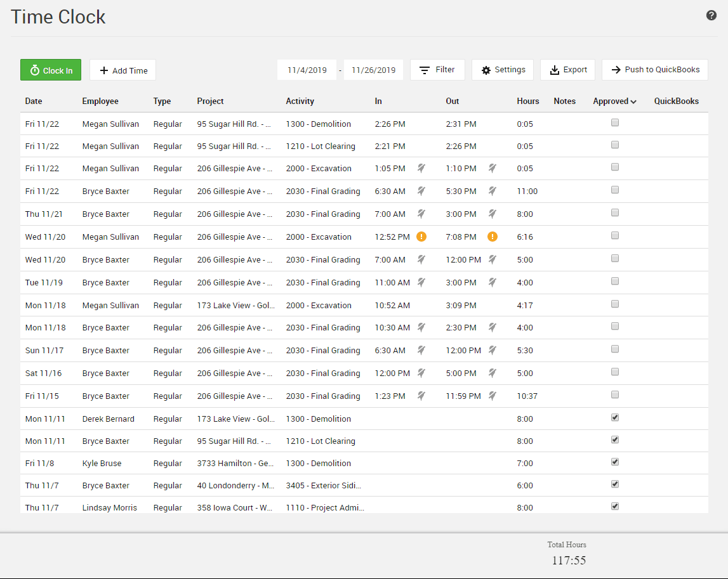The width and height of the screenshot is (728, 579).
Task: Click GPS icon beside 2:30 PM out time
Action: (x=492, y=327)
